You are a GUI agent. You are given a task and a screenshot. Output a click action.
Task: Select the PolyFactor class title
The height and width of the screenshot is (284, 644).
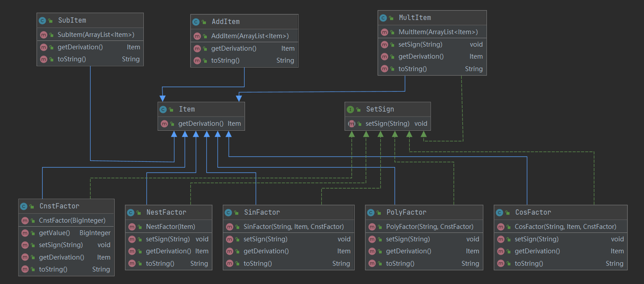pyautogui.click(x=406, y=212)
